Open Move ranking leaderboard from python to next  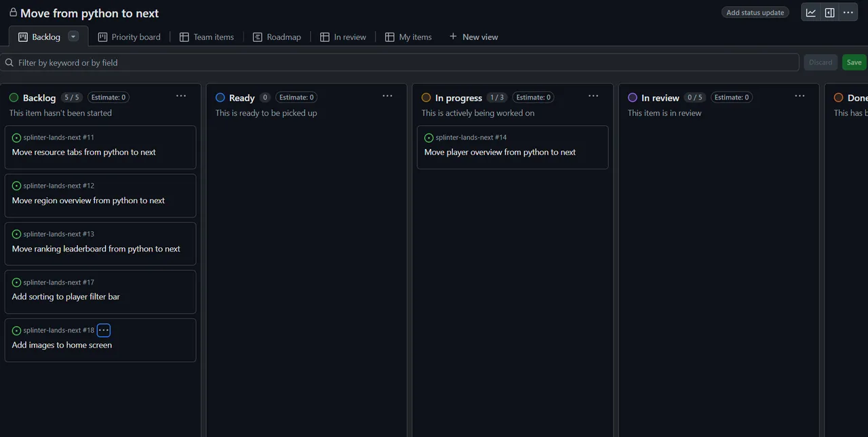(x=96, y=249)
